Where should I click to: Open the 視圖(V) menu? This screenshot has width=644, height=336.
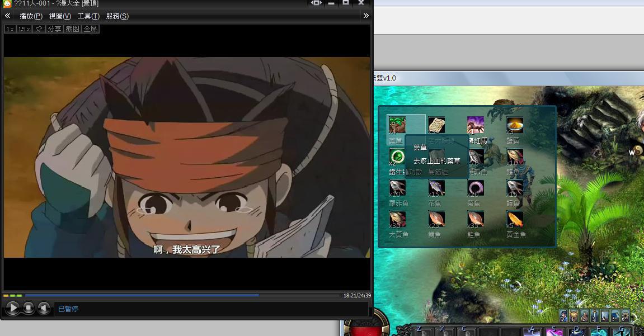pyautogui.click(x=60, y=16)
